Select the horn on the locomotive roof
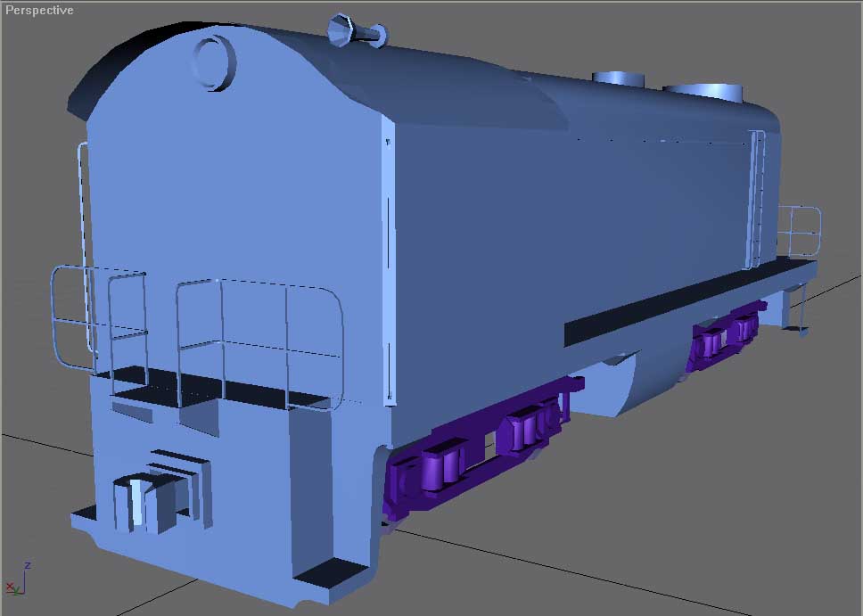The image size is (863, 616). pyautogui.click(x=355, y=31)
